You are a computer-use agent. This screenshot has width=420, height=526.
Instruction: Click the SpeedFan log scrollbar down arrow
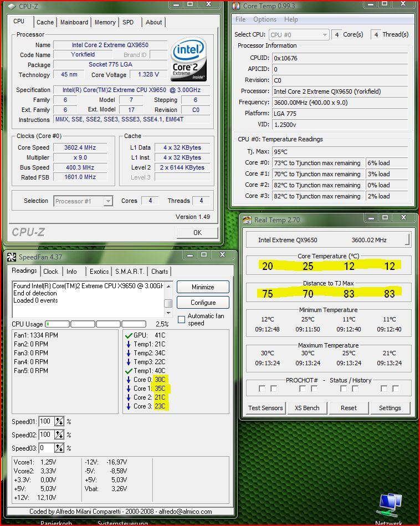pos(168,313)
